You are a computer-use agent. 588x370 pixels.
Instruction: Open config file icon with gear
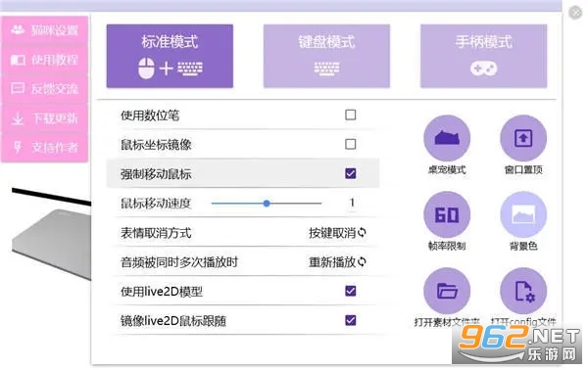tap(523, 291)
